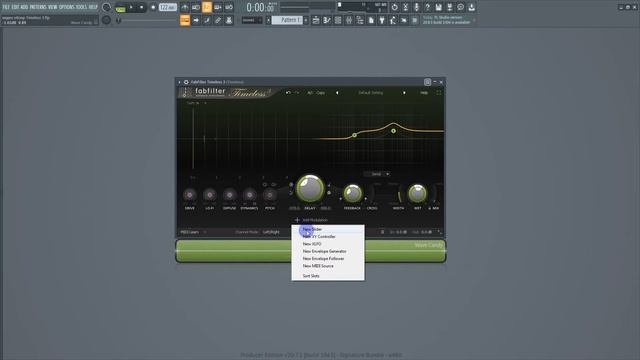Stop playback with the stop button
The height and width of the screenshot is (360, 640).
(142, 7)
